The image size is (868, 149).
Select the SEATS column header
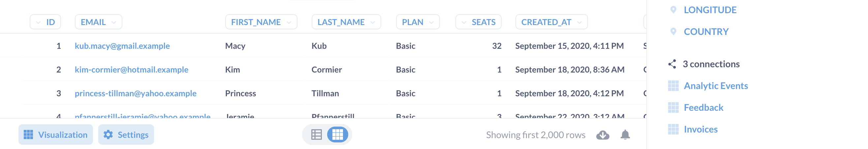click(479, 22)
